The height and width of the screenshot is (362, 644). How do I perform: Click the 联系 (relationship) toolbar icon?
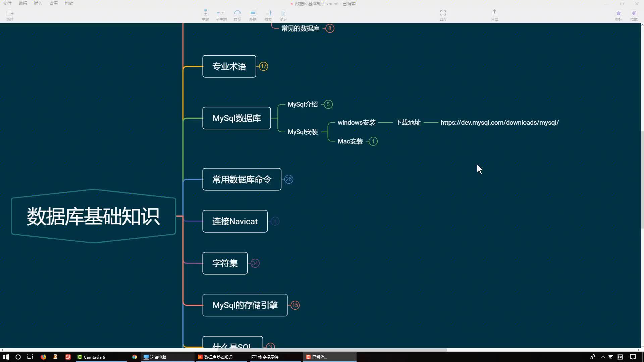click(237, 15)
